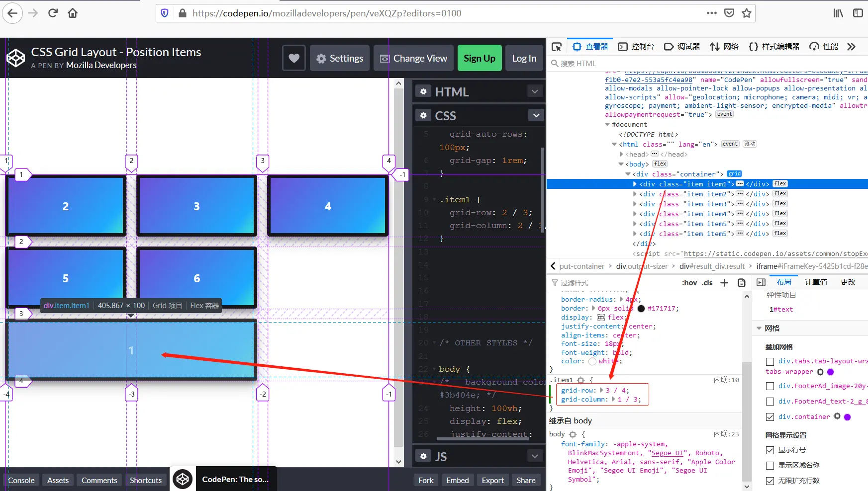Toggle 无限扩充行数 extend lines checkbox

[770, 481]
